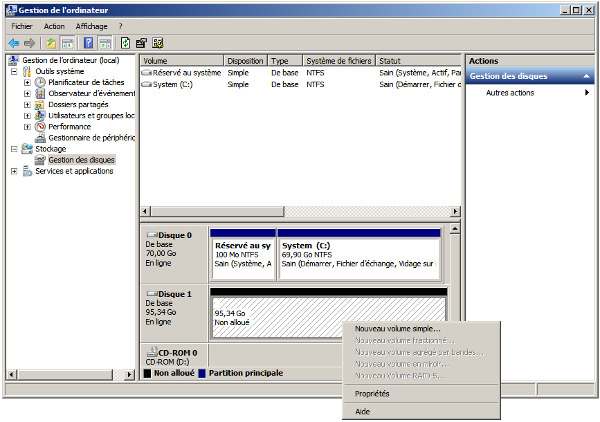This screenshot has width=600, height=422.
Task: Open Autres actions submenu in Actions pane
Action: click(x=530, y=93)
